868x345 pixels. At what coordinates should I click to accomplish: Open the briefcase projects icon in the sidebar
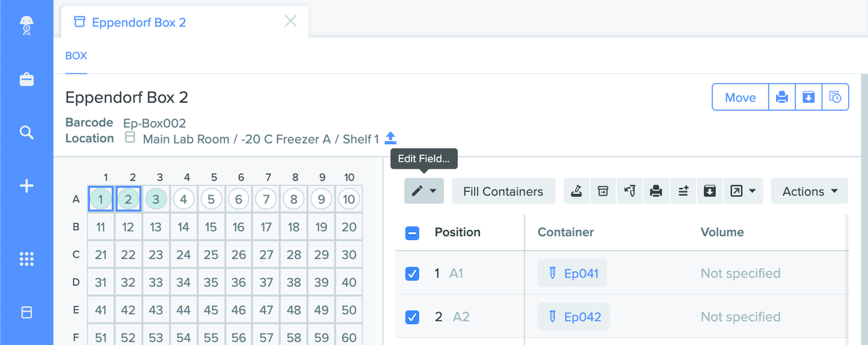pyautogui.click(x=27, y=80)
